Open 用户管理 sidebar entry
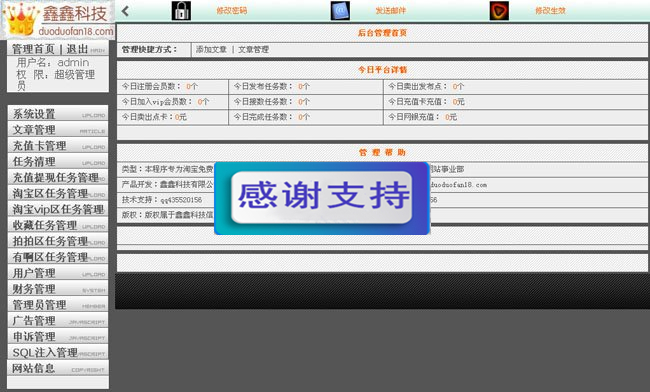Screen dimensions: 650x392 click(58, 273)
